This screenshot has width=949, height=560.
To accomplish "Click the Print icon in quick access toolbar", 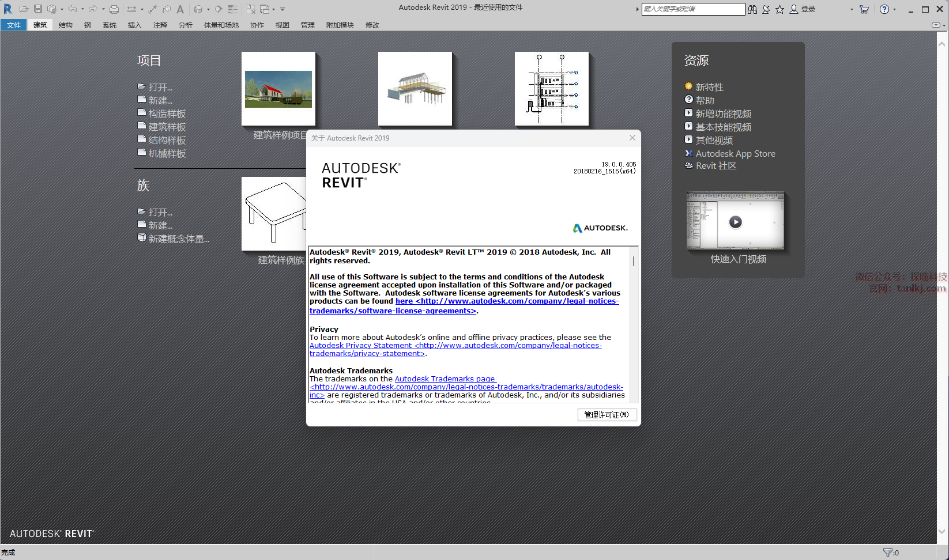I will [114, 9].
